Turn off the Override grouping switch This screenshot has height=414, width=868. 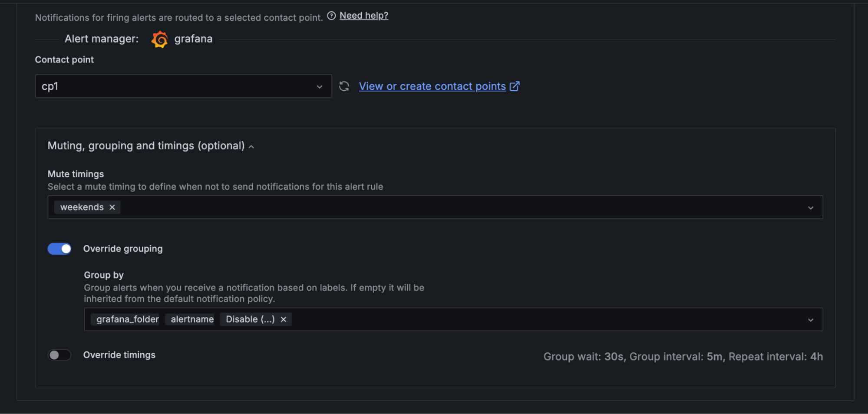(59, 249)
